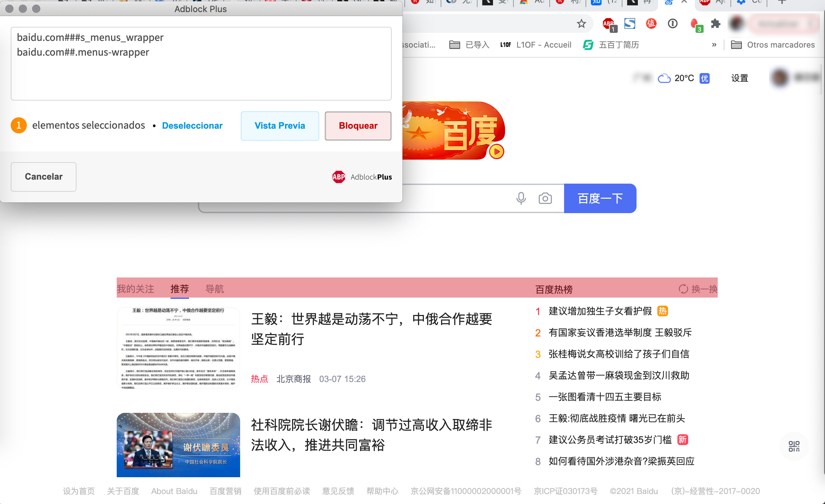Open the Adblock Plus extension icon
Image resolution: width=825 pixels, height=504 pixels.
click(608, 23)
